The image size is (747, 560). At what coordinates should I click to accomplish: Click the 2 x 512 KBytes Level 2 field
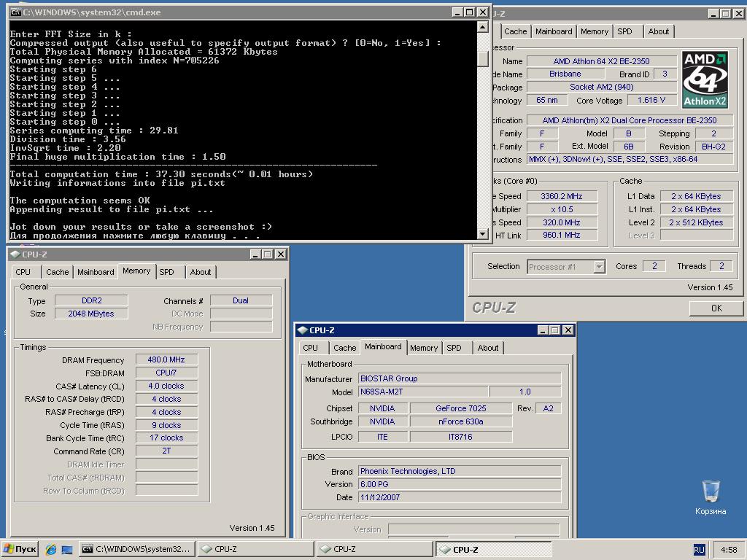click(696, 222)
